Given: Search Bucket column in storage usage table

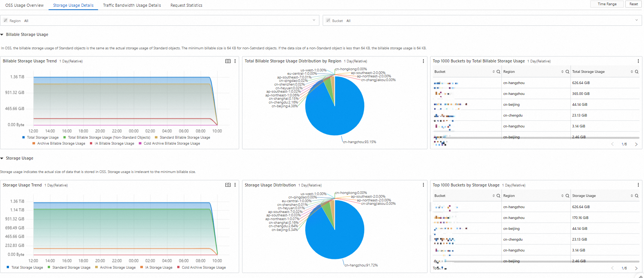Looking at the screenshot, I should pyautogui.click(x=498, y=196).
